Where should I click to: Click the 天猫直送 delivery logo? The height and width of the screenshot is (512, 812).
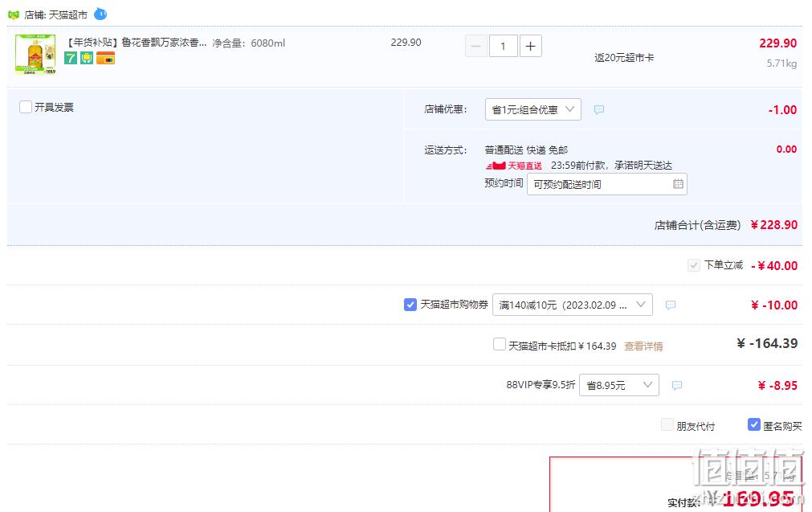click(x=514, y=166)
